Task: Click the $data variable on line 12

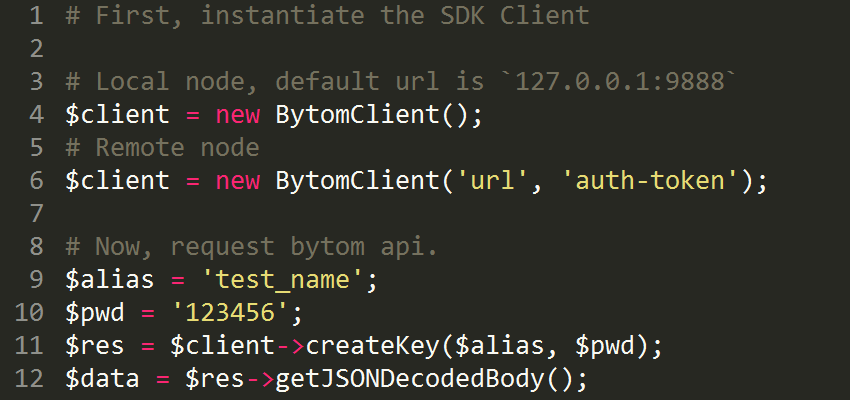Action: point(102,379)
